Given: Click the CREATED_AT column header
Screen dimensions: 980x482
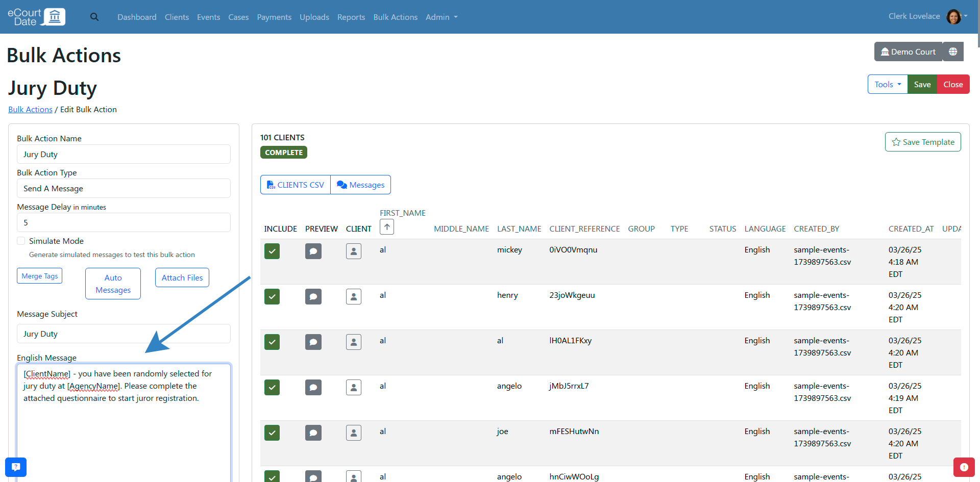Looking at the screenshot, I should click(911, 229).
